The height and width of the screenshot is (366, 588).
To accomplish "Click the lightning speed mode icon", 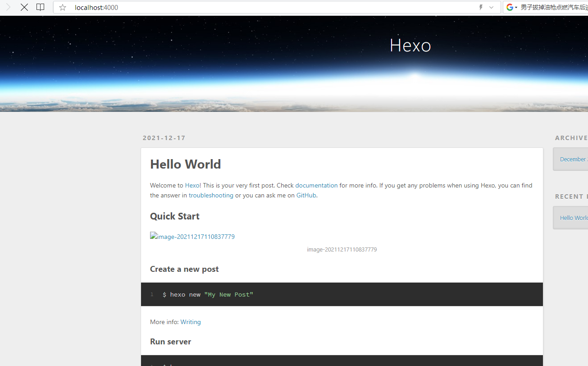I will (481, 7).
